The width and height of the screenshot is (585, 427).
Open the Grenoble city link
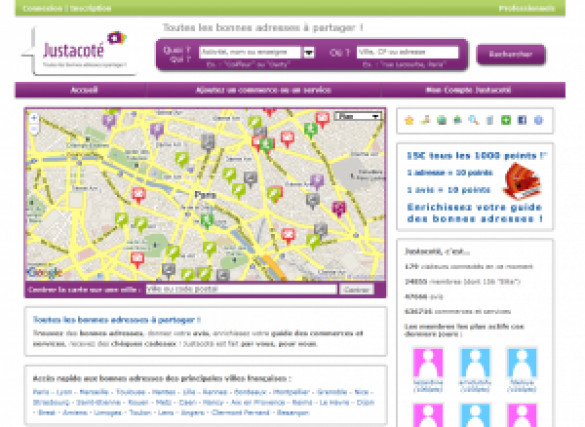pos(332,392)
